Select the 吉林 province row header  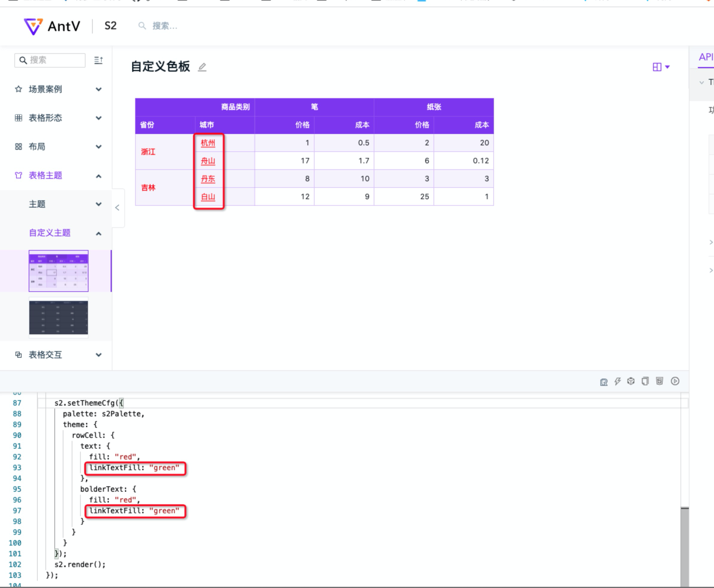coord(165,188)
